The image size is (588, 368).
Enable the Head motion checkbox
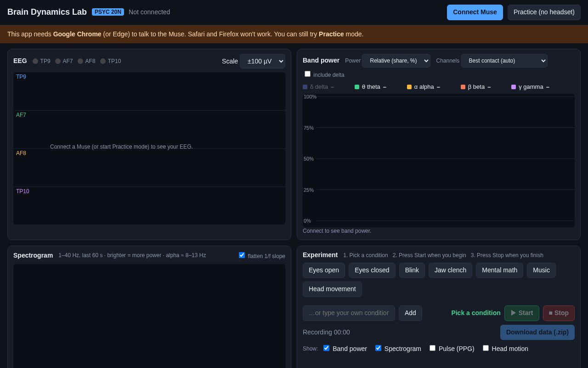pos(486,348)
